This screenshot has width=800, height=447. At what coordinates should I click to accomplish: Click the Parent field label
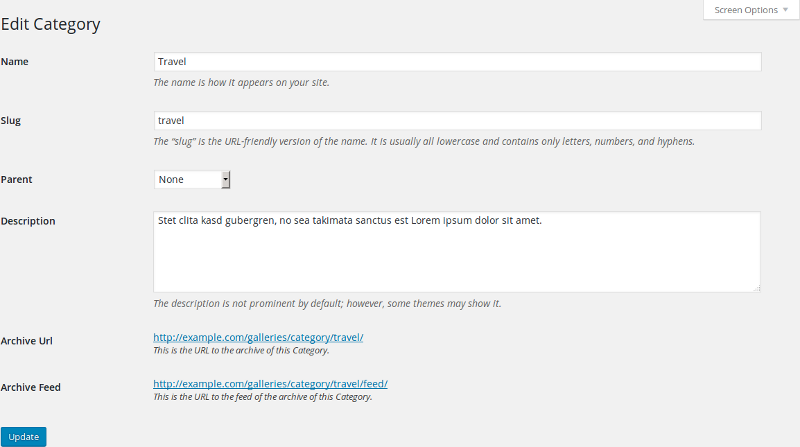tap(16, 180)
